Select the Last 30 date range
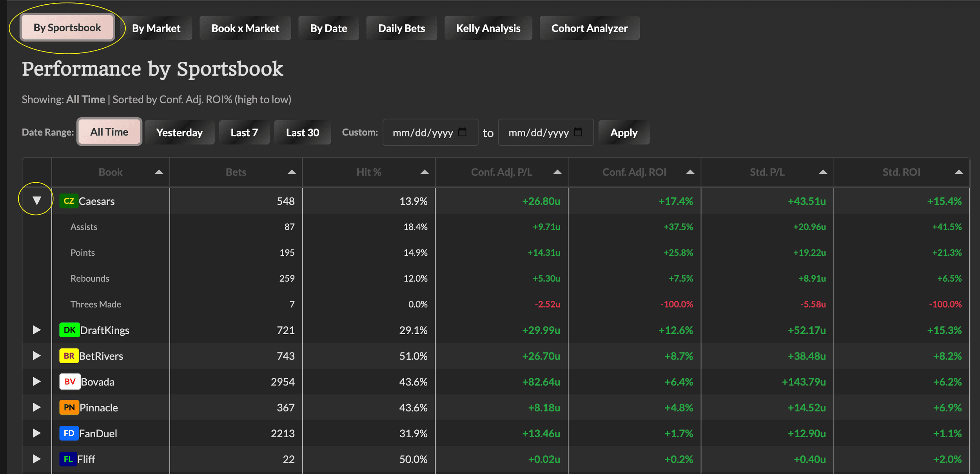980x474 pixels. (302, 132)
